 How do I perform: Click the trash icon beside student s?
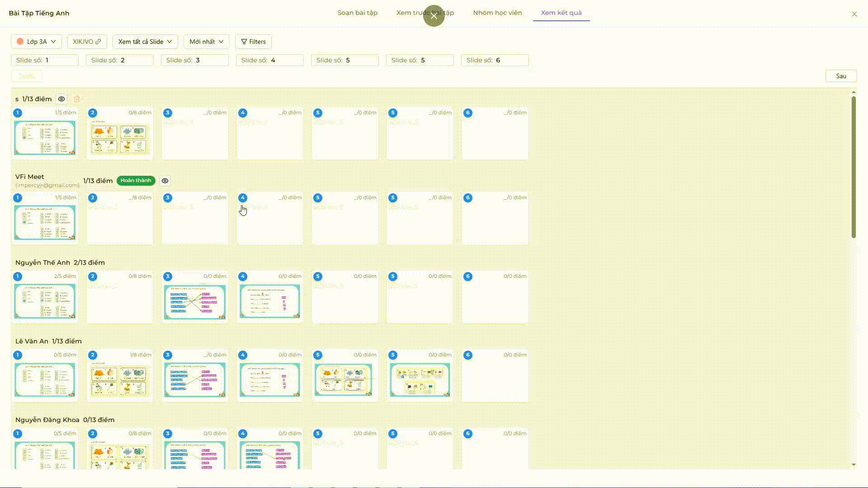point(77,99)
